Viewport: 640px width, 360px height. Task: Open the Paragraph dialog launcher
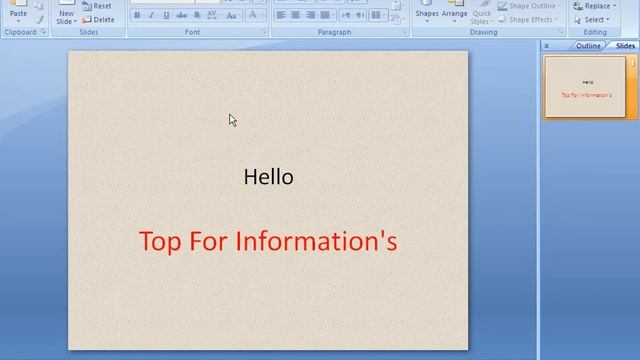pyautogui.click(x=404, y=32)
